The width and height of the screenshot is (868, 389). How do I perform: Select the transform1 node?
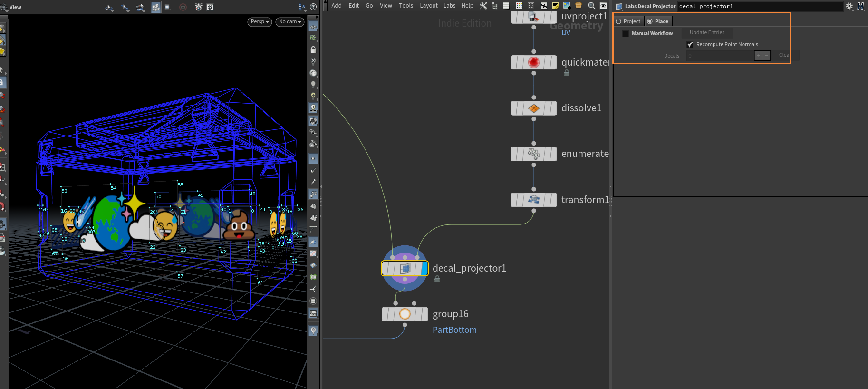pyautogui.click(x=534, y=200)
